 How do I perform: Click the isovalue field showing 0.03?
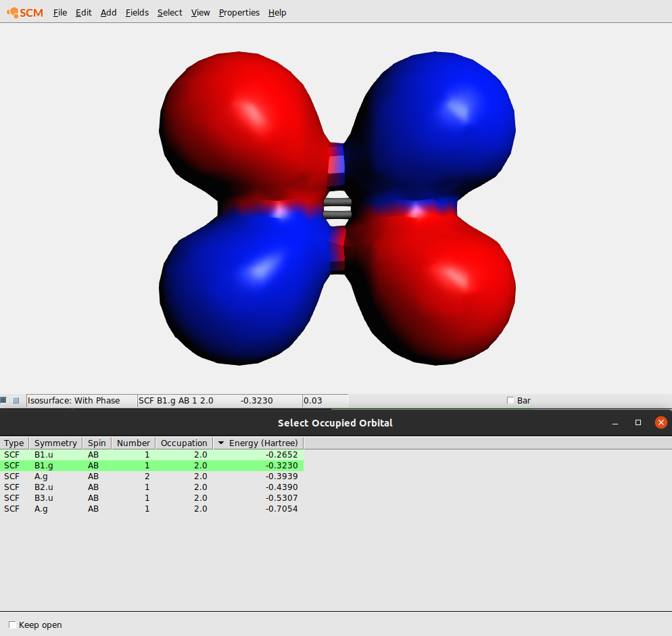tap(323, 400)
